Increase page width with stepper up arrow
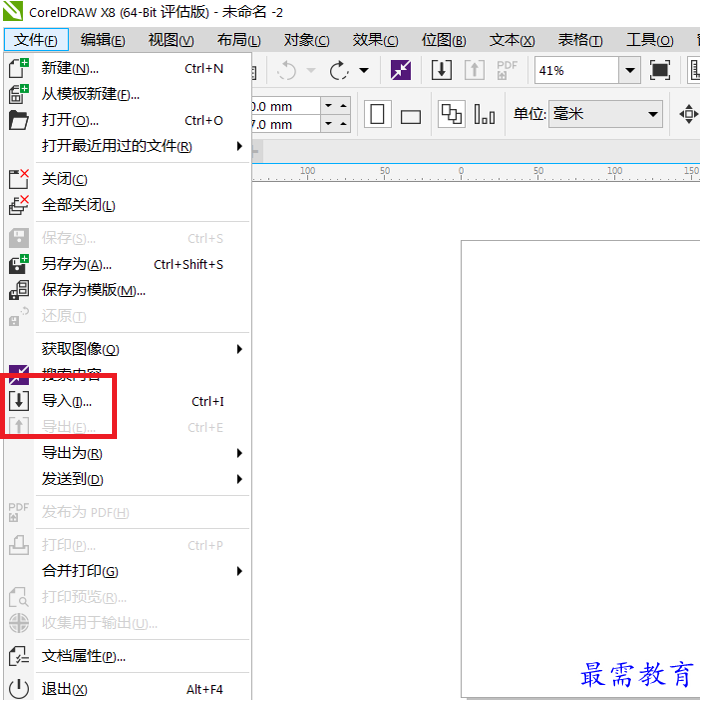 [343, 105]
